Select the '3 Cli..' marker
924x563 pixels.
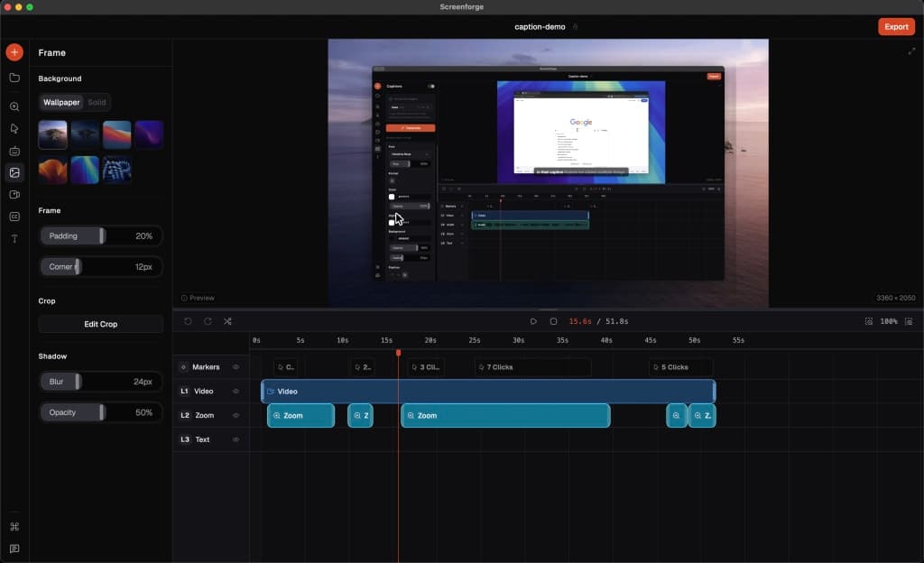(426, 367)
